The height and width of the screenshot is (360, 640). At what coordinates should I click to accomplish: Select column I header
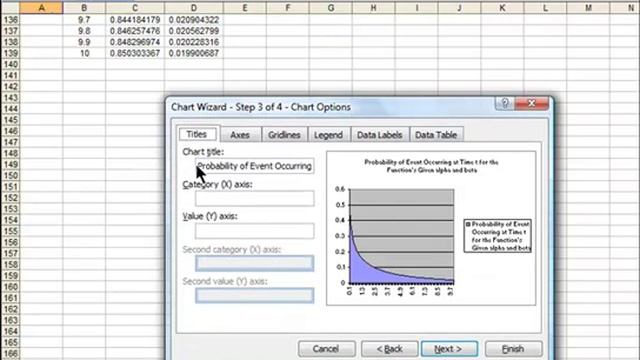point(417,8)
